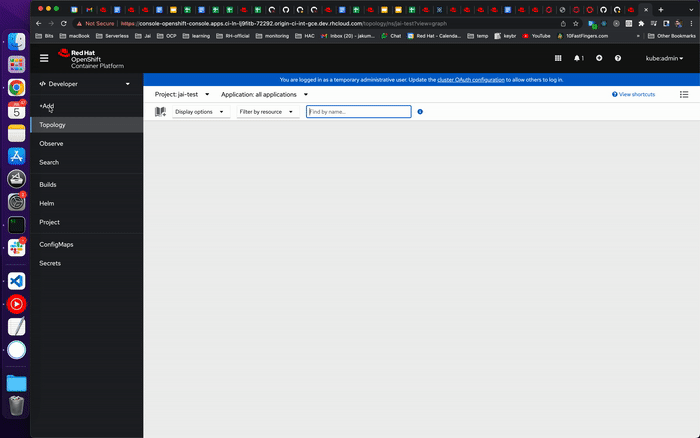The image size is (700, 438).
Task: Open the help question mark menu
Action: [x=618, y=58]
